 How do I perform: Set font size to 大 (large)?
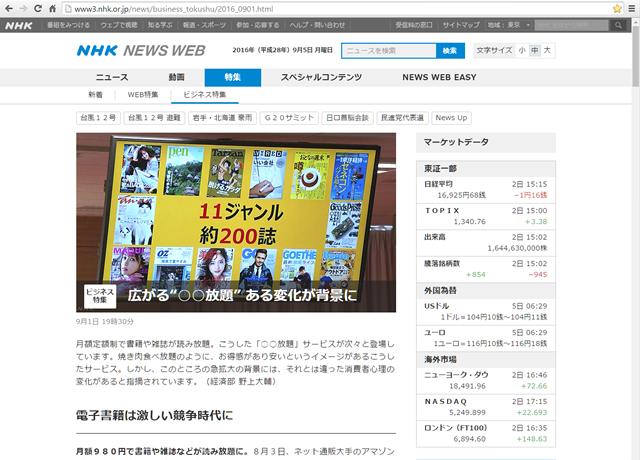(547, 50)
